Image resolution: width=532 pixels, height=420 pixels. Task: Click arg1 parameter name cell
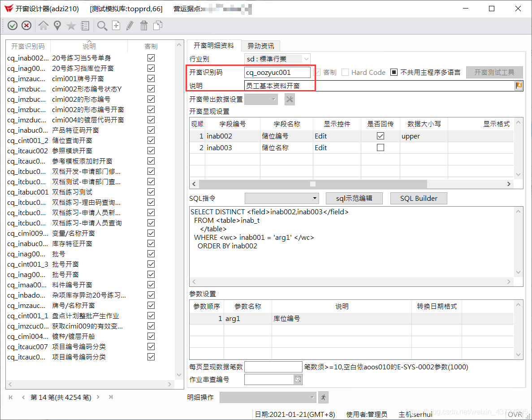click(x=248, y=319)
